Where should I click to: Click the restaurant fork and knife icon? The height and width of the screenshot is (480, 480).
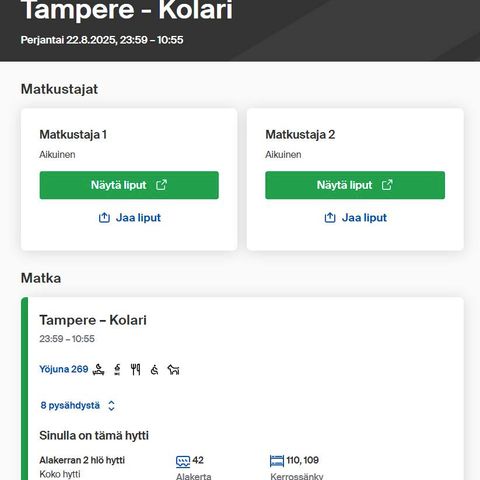[x=135, y=369]
